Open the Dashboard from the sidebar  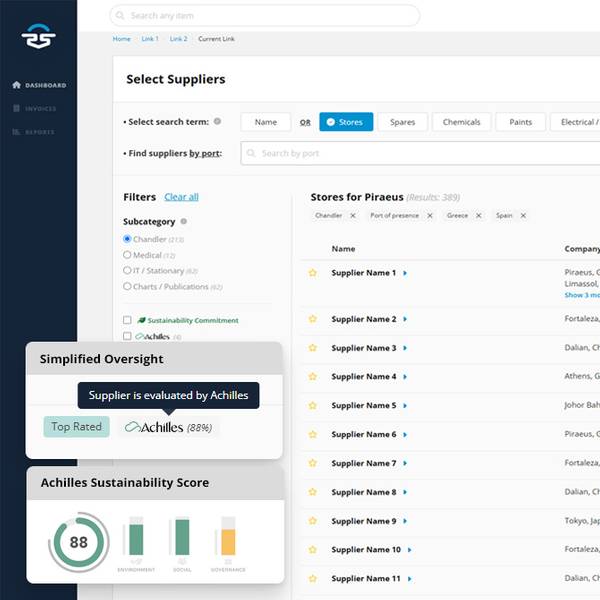point(39,85)
